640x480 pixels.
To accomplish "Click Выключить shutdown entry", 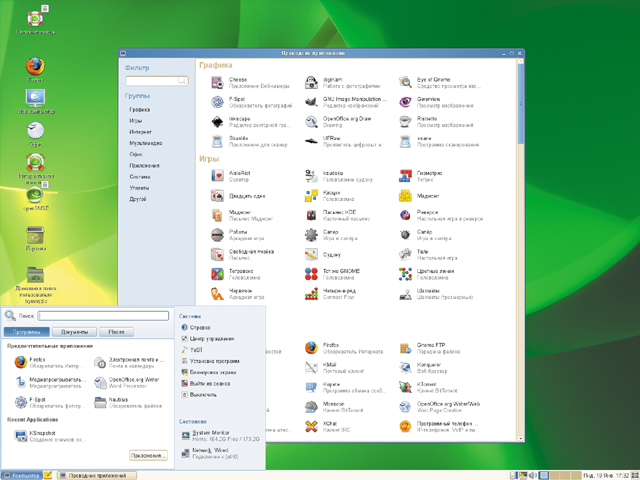I will (x=199, y=395).
